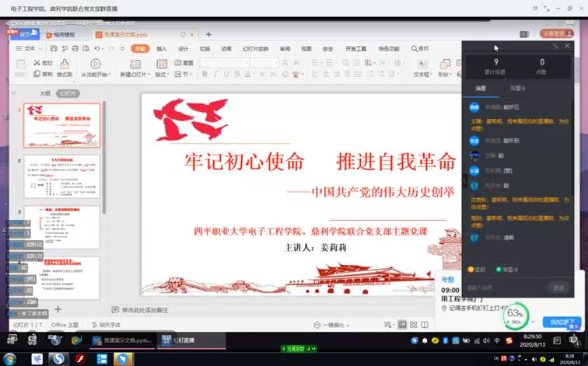Switch to slide sorter grid view icon

pyautogui.click(x=414, y=324)
